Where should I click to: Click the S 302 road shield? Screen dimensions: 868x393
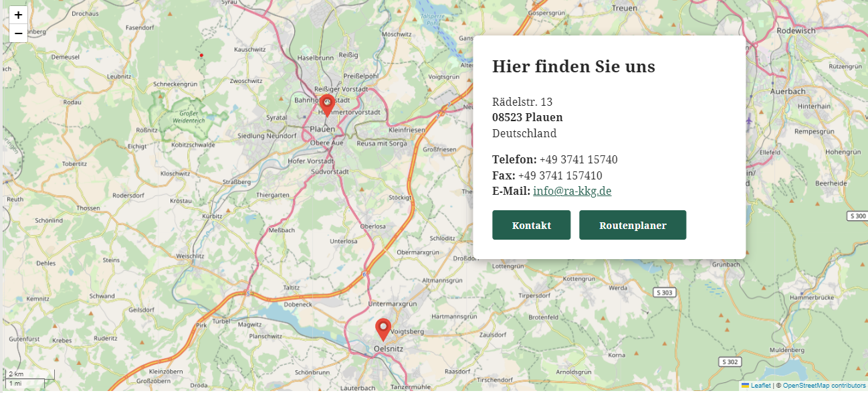730,362
